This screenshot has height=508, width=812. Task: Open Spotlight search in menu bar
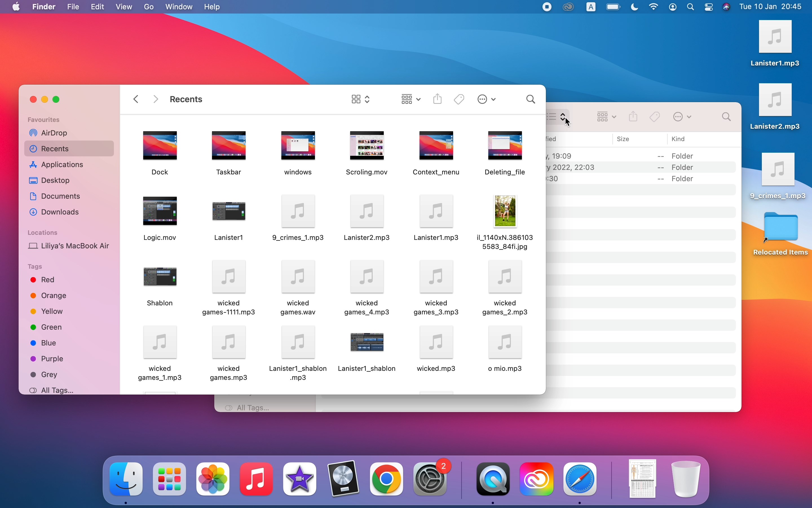(x=691, y=7)
